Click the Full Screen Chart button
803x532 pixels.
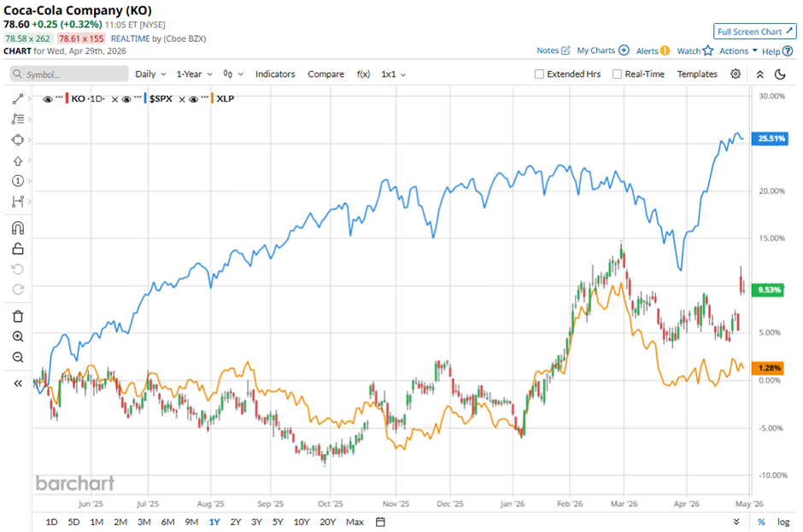click(754, 32)
